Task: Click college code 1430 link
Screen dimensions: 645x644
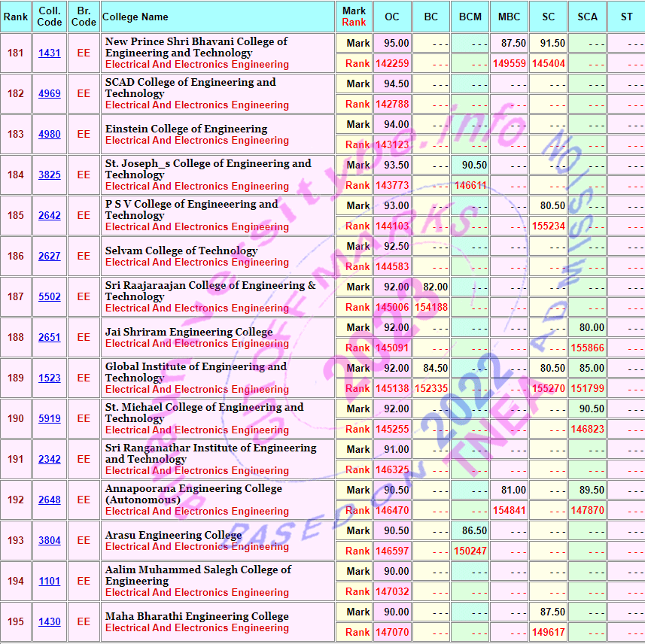Action: (50, 622)
